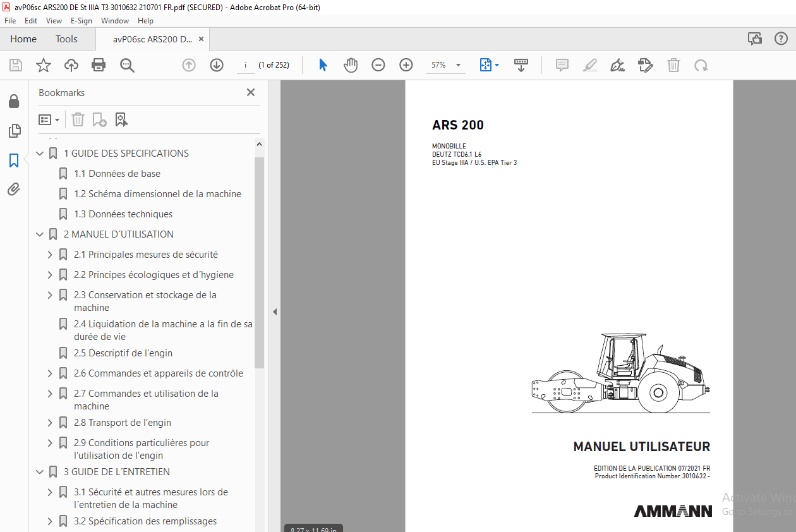Click the bookmarks panel vertical scrollbar
Viewport: 796px width, 532px height.
tap(260, 262)
